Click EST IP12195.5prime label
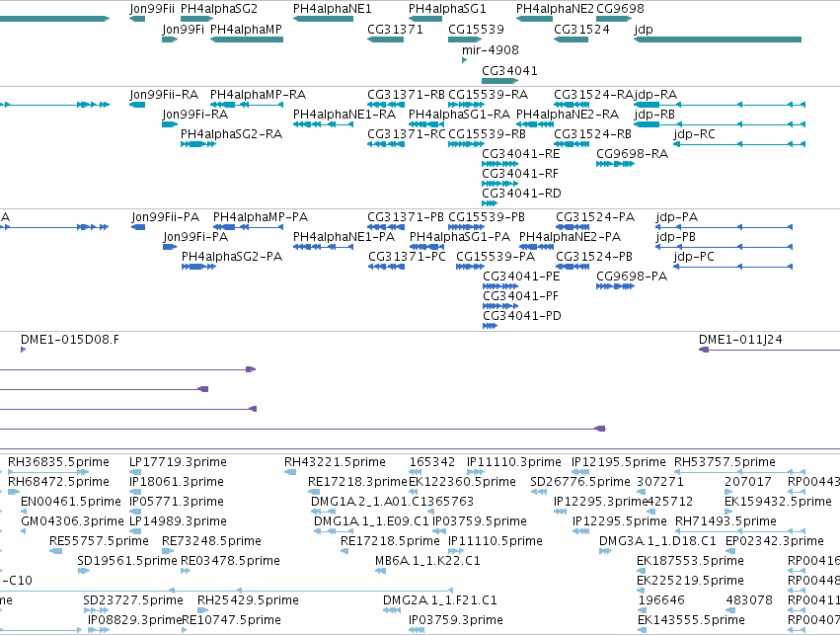Screen dimensions: 840x635 [619, 462]
